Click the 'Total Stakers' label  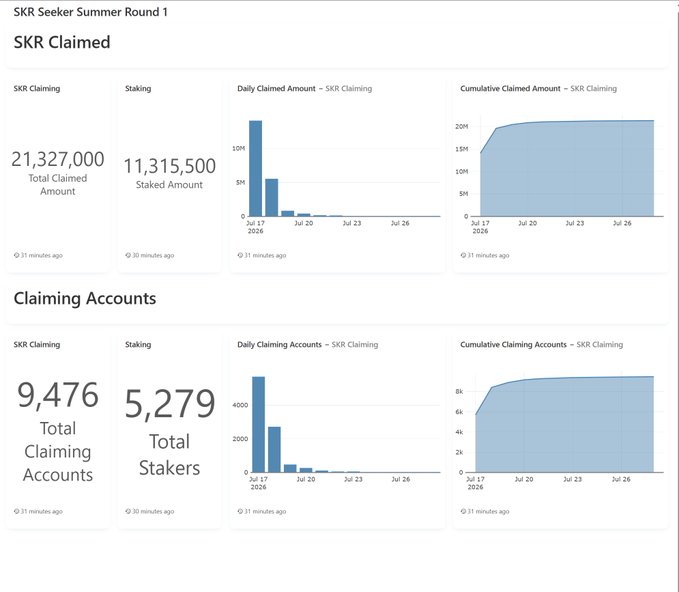169,455
